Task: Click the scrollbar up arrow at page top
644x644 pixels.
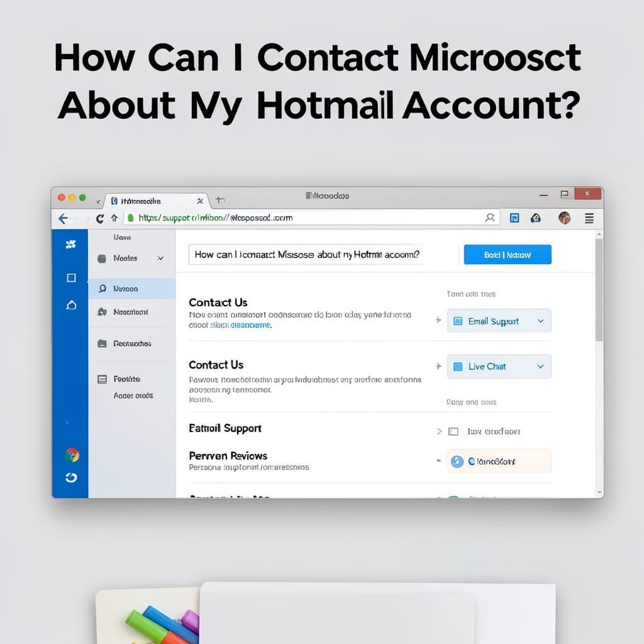Action: pos(599,235)
